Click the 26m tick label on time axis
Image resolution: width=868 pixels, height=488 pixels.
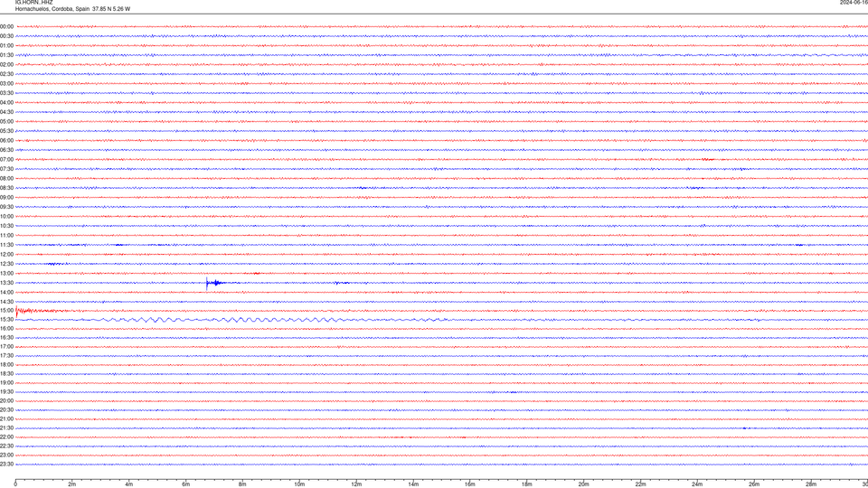[754, 484]
